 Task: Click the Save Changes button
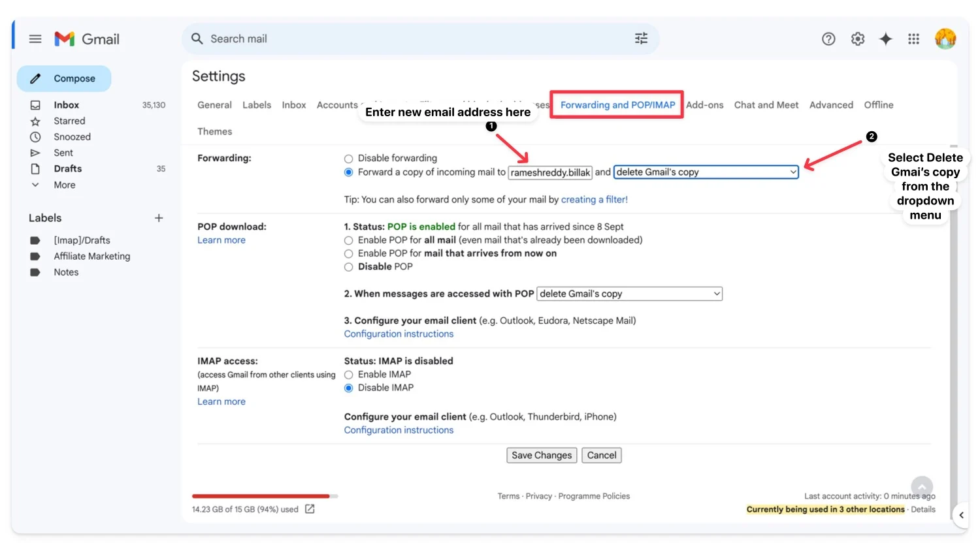pos(541,456)
